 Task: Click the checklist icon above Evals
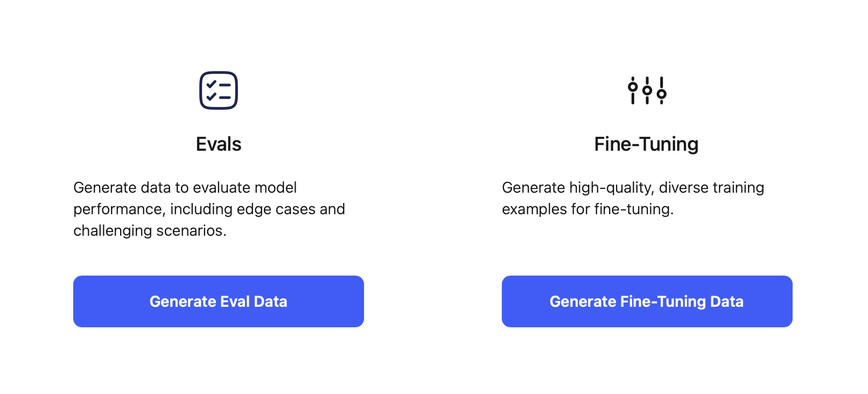tap(219, 90)
